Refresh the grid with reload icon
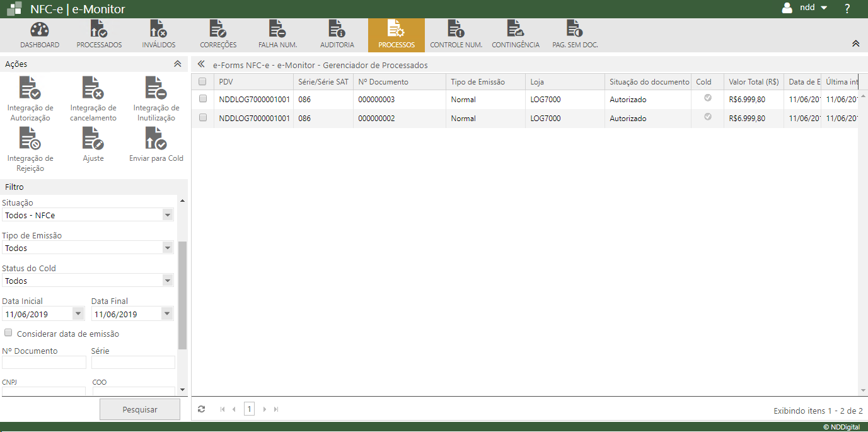Viewport: 868px width, 432px height. 201,409
